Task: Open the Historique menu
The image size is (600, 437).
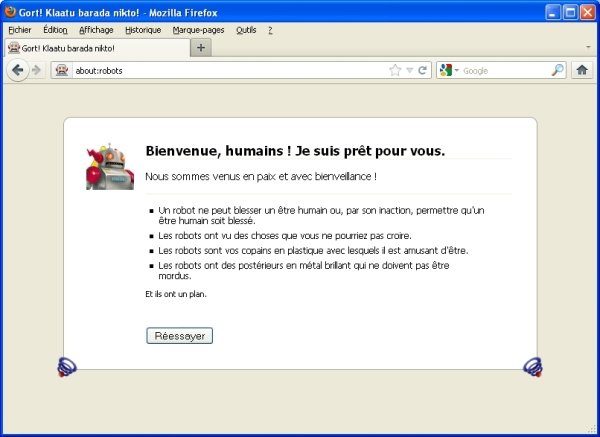Action: pyautogui.click(x=143, y=30)
